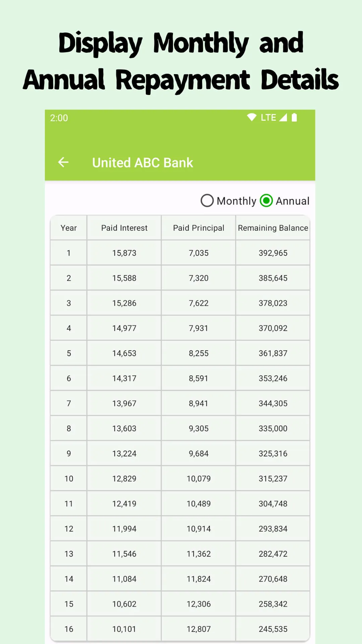Screen dimensions: 362x644
Task: Deselect Annual by clicking Monthly option
Action: click(x=207, y=201)
